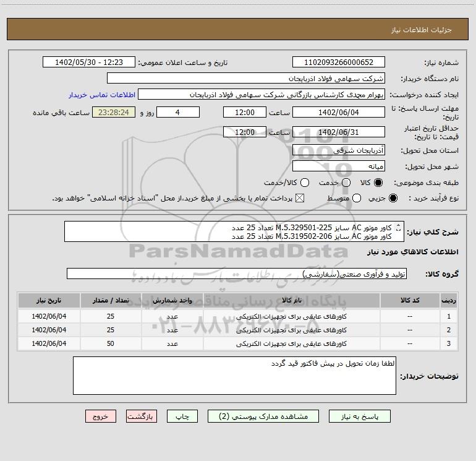476x461 pixels.
Task: Click the remaining days field showing 4
Action: coord(178,112)
